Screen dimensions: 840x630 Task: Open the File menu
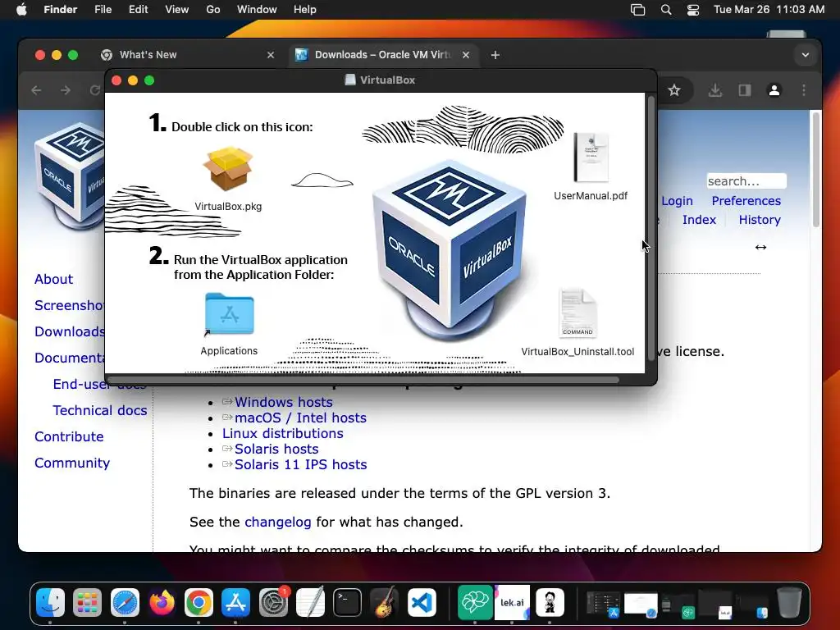coord(103,10)
